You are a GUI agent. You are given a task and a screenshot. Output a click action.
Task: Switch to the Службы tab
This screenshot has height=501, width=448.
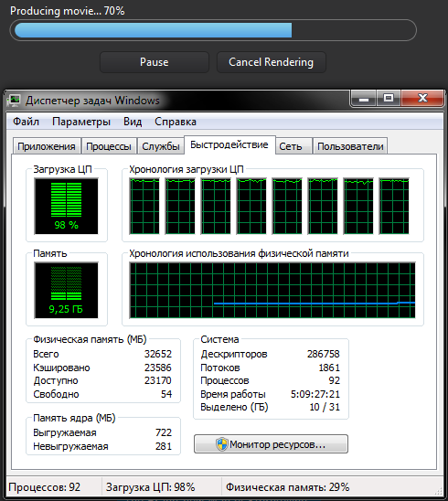point(161,146)
